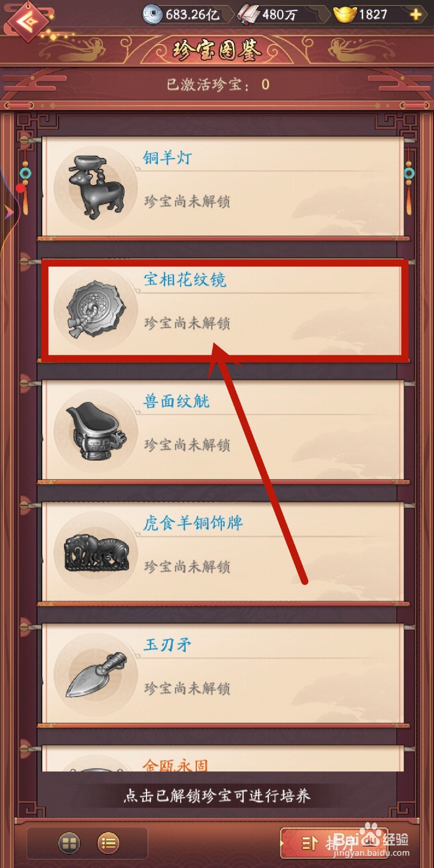Tap the gold ingot 1827 icon
Screen dimensions: 434x868
tap(344, 14)
